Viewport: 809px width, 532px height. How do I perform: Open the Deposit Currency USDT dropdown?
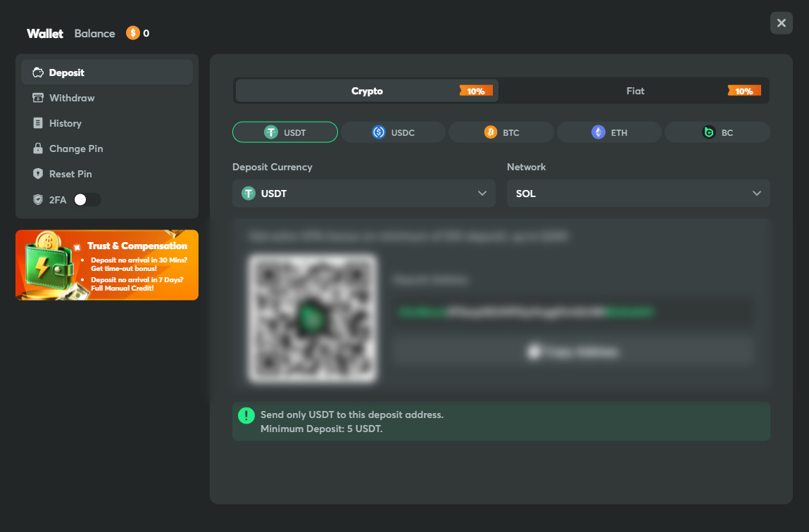(x=364, y=193)
